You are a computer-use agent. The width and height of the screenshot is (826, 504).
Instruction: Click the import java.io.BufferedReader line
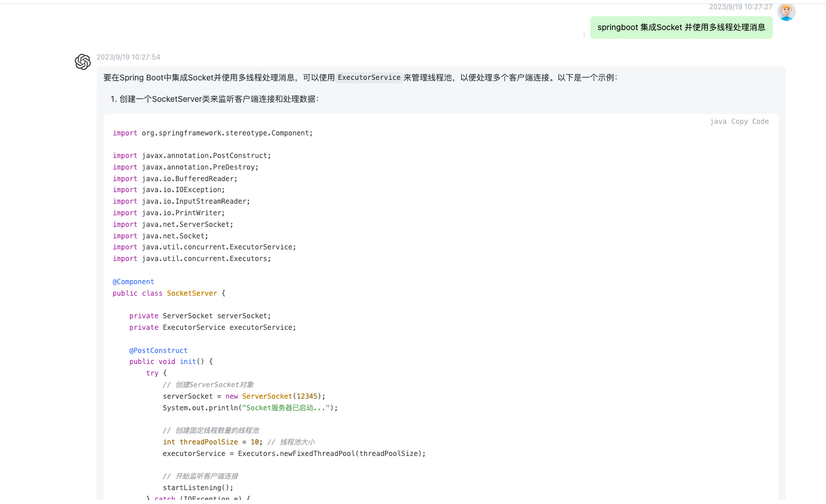[x=175, y=179]
